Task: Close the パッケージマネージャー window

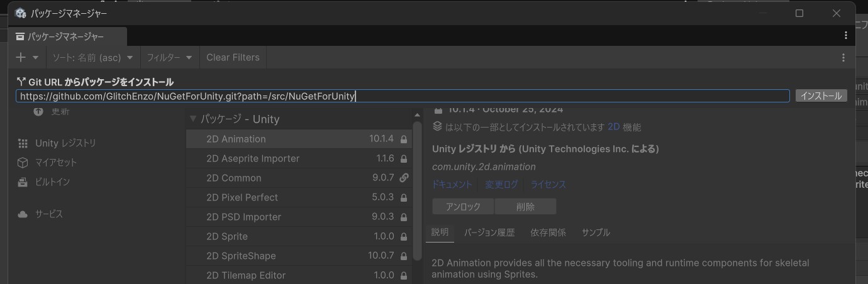Action: pyautogui.click(x=836, y=13)
